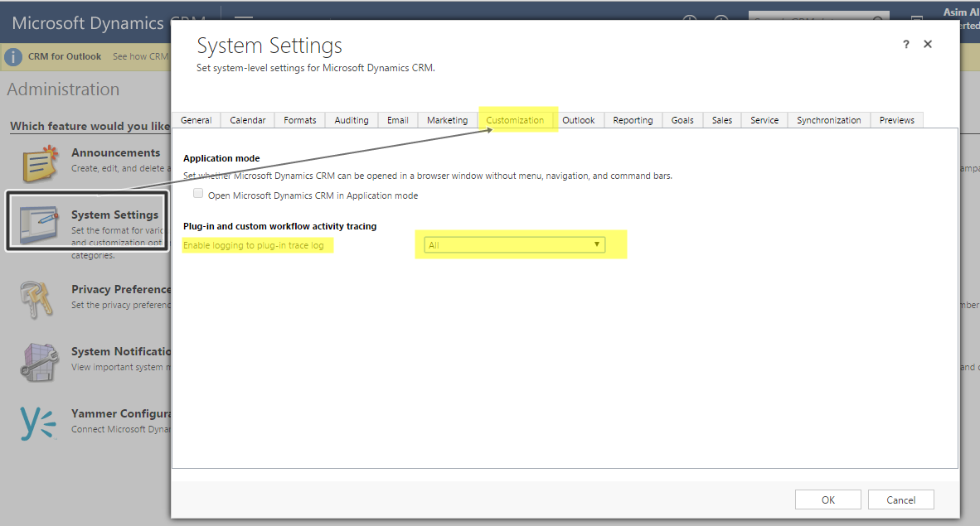Click the search magnifier in the top bar
The image size is (980, 526).
[x=878, y=17]
